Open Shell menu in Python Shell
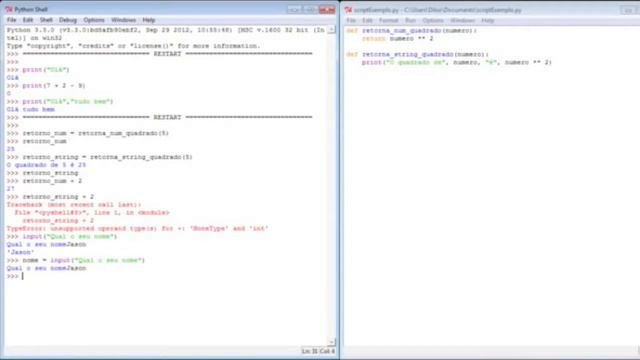This screenshot has width=640, height=360. pyautogui.click(x=46, y=20)
